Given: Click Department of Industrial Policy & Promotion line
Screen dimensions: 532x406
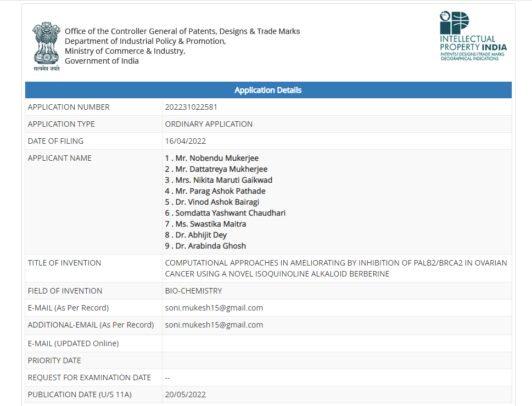Looking at the screenshot, I should (x=145, y=41).
